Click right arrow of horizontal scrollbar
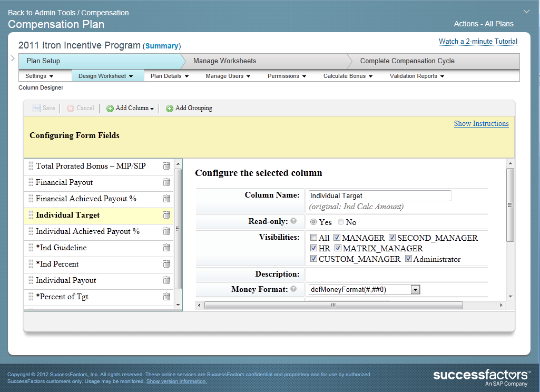The image size is (540, 392). [x=501, y=305]
